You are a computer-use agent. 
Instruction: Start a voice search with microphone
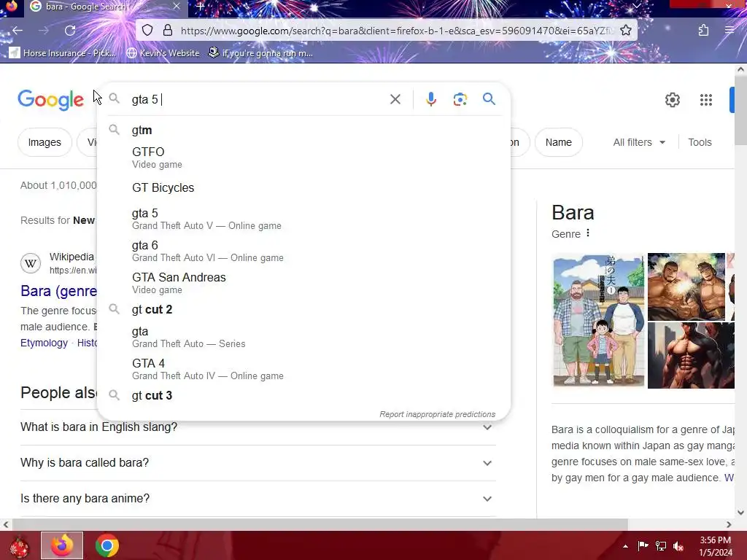tap(430, 99)
